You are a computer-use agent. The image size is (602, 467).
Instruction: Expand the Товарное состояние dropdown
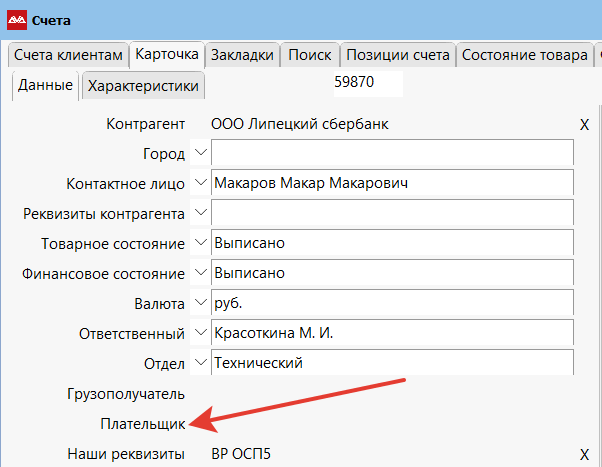[200, 243]
